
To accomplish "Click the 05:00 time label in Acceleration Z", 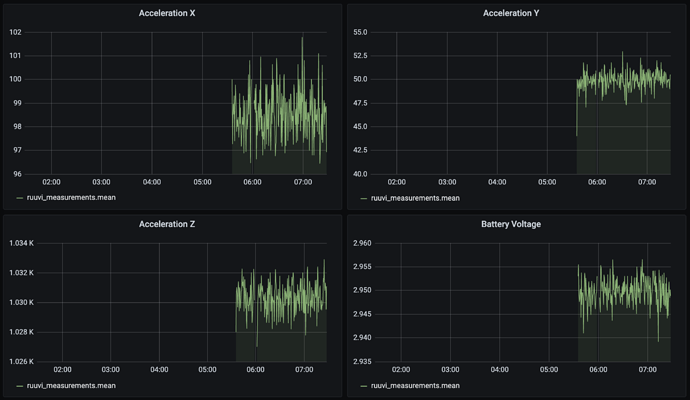I will coord(207,370).
